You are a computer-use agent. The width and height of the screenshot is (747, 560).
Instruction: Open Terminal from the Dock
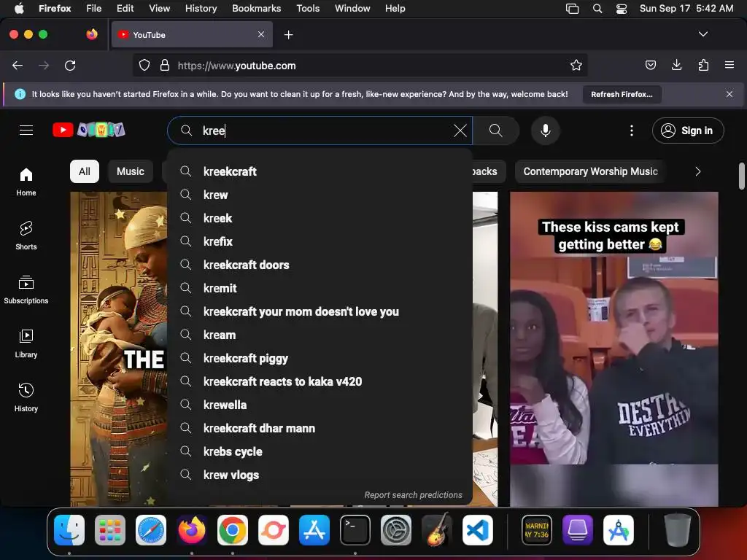355,530
